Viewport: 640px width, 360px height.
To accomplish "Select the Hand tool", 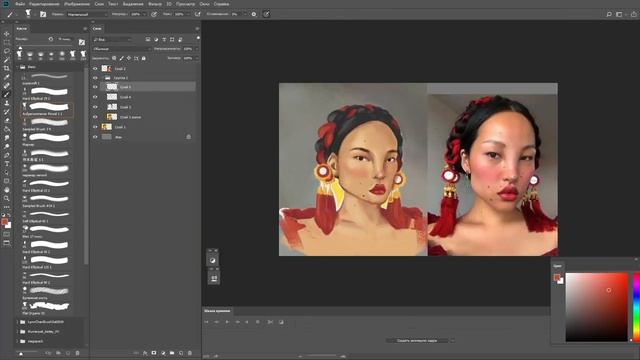I will (x=7, y=190).
